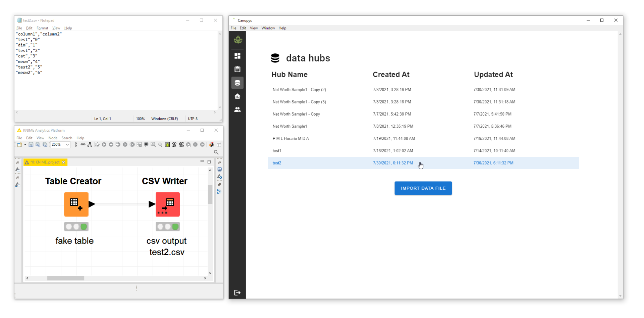Click the KNIME canvas horizontal scrollbar thumb
The width and height of the screenshot is (644, 318).
[x=66, y=278]
